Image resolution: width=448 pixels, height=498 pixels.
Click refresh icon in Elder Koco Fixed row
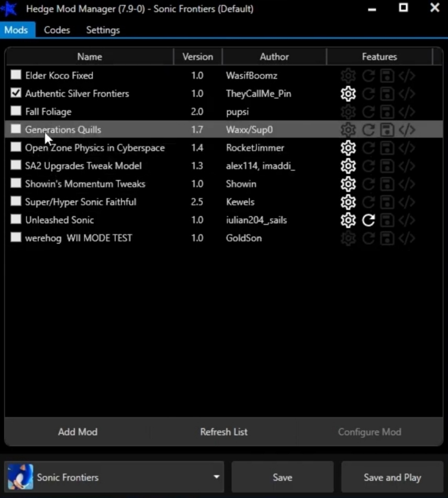[x=368, y=75]
